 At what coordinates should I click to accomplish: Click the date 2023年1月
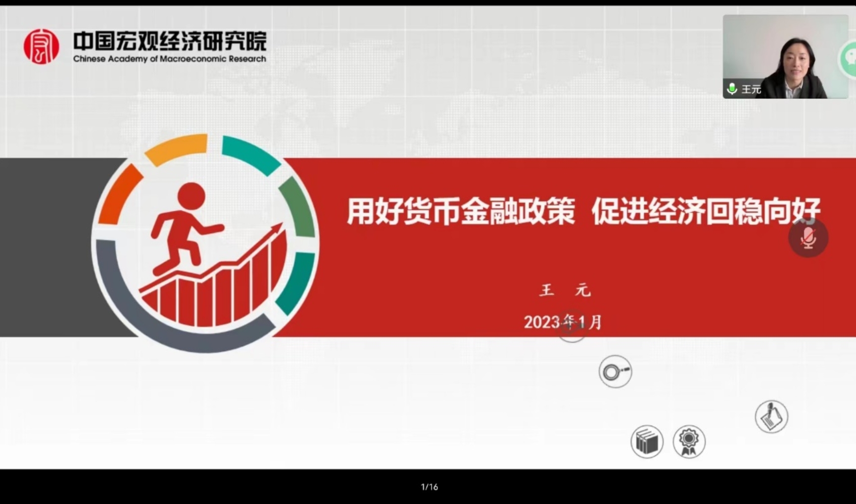[x=563, y=322]
